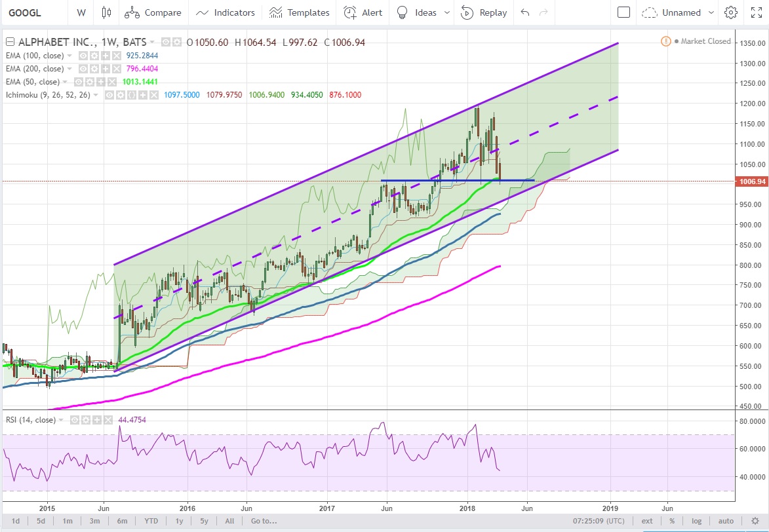Show Ichimoku source code braces icon

(132, 95)
